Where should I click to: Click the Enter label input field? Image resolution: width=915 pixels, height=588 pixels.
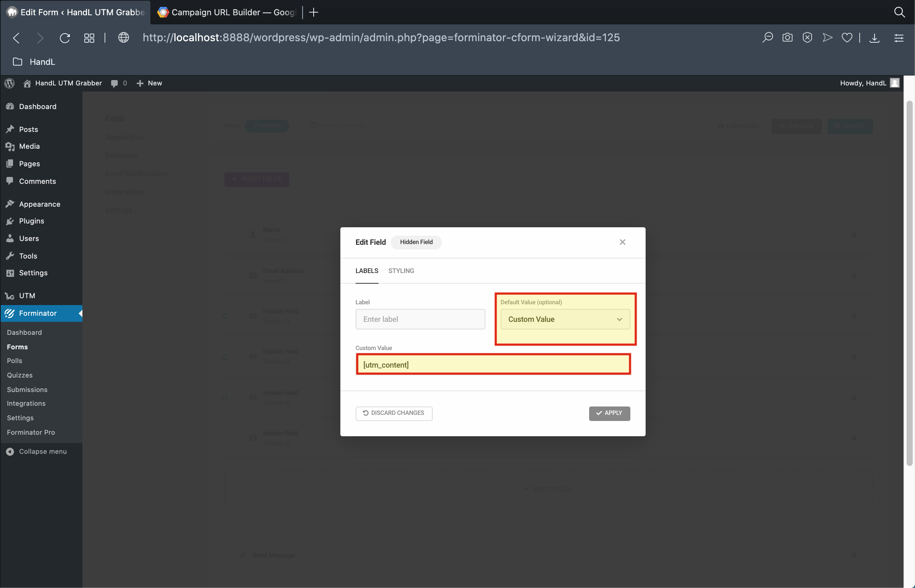pos(419,319)
